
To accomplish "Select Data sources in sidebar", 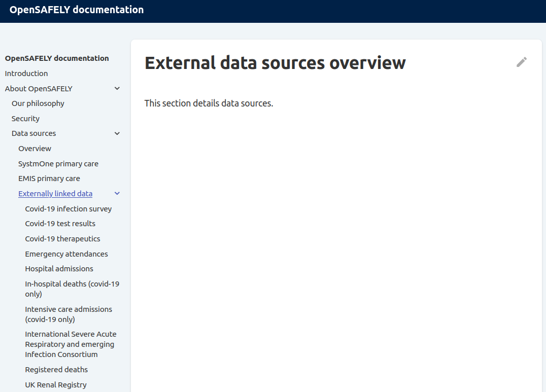I will (x=34, y=133).
